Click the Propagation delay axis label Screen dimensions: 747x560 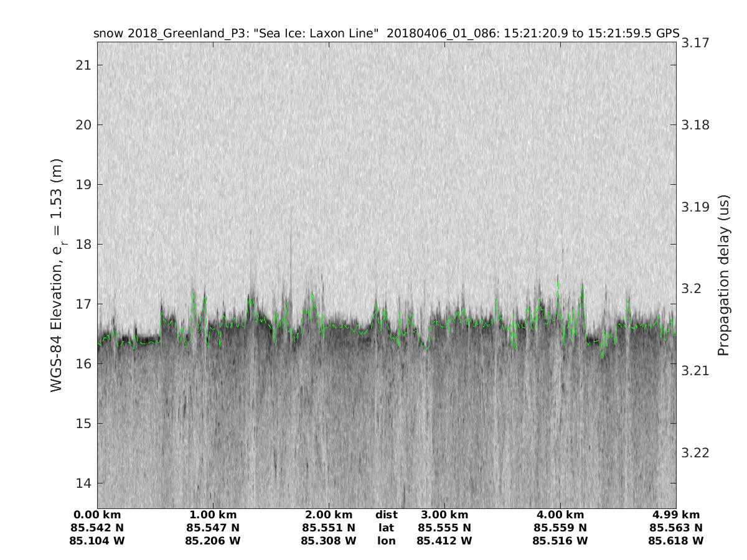[x=723, y=275]
